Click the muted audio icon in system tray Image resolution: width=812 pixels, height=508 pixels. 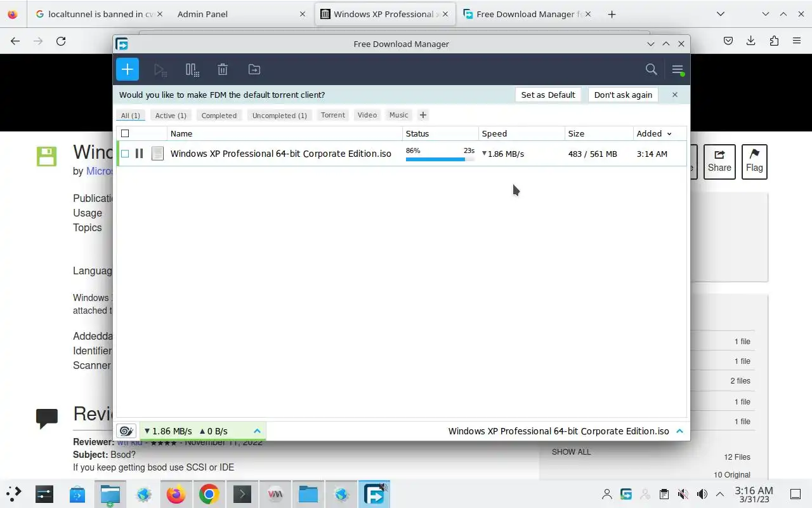[683, 494]
